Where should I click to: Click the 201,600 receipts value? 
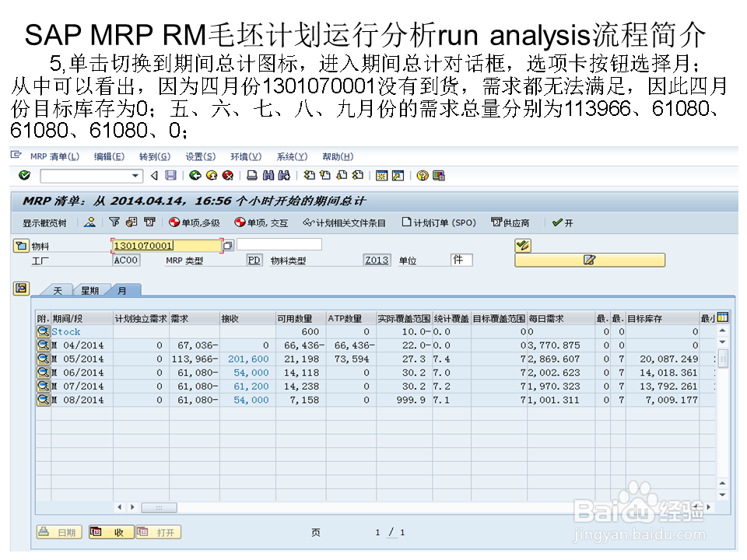point(248,359)
